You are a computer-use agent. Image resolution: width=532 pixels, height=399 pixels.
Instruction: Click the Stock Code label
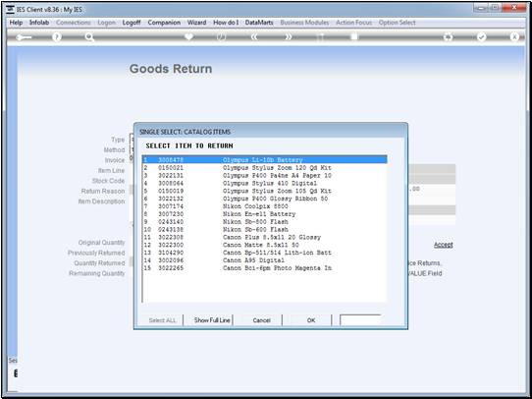point(108,181)
